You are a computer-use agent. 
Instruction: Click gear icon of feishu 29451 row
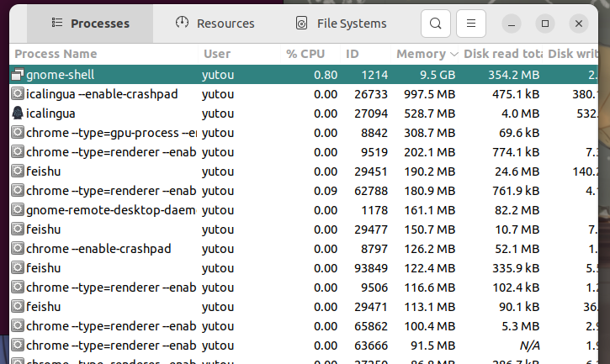[18, 171]
